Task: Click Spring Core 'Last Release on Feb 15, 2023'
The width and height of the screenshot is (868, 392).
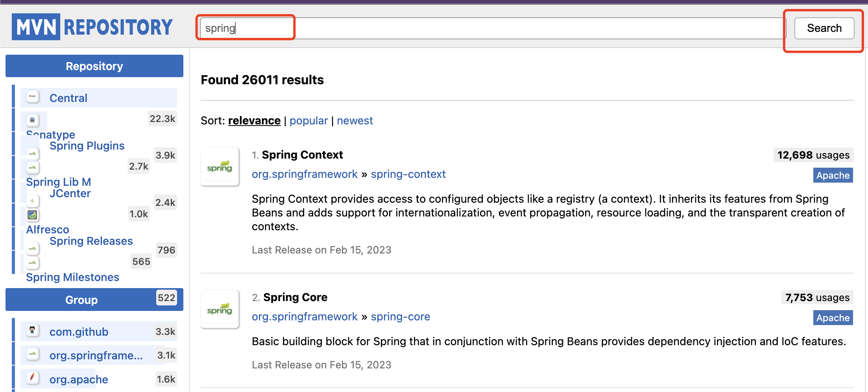Action: click(x=321, y=365)
